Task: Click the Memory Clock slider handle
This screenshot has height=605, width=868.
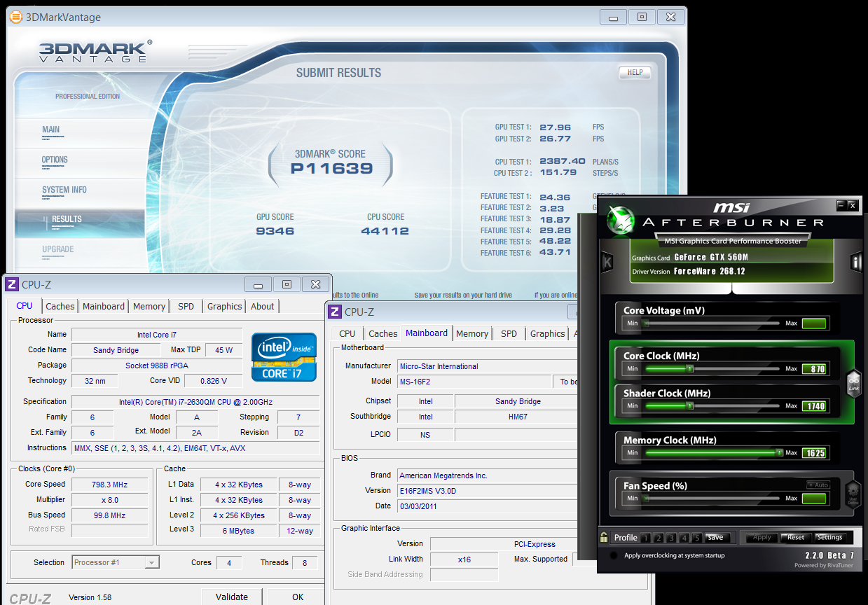Action: pyautogui.click(x=780, y=453)
